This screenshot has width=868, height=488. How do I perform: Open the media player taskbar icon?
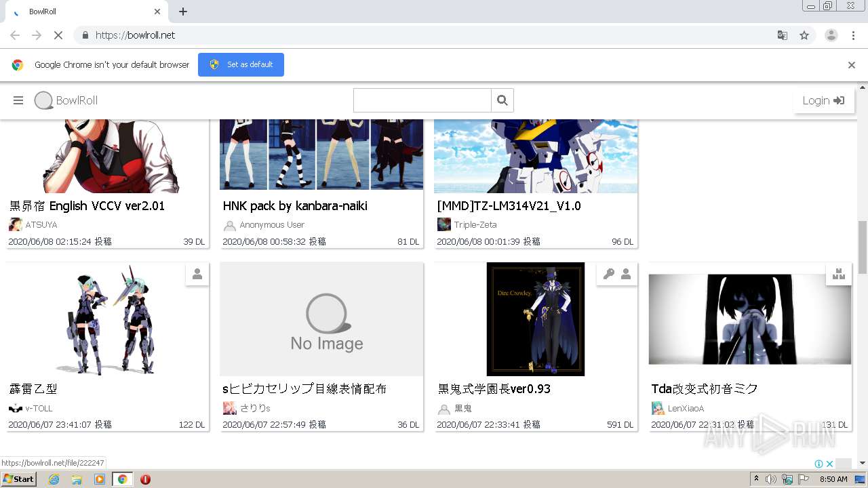click(x=100, y=479)
